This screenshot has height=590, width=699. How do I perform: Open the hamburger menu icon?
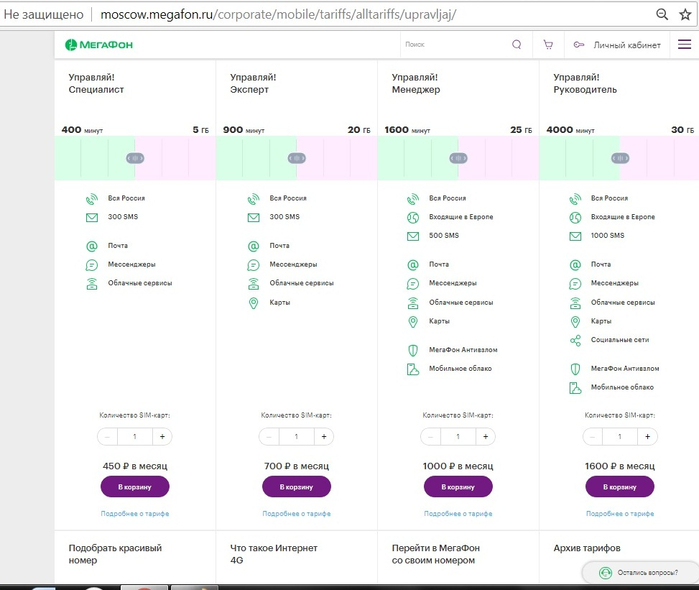(x=684, y=44)
